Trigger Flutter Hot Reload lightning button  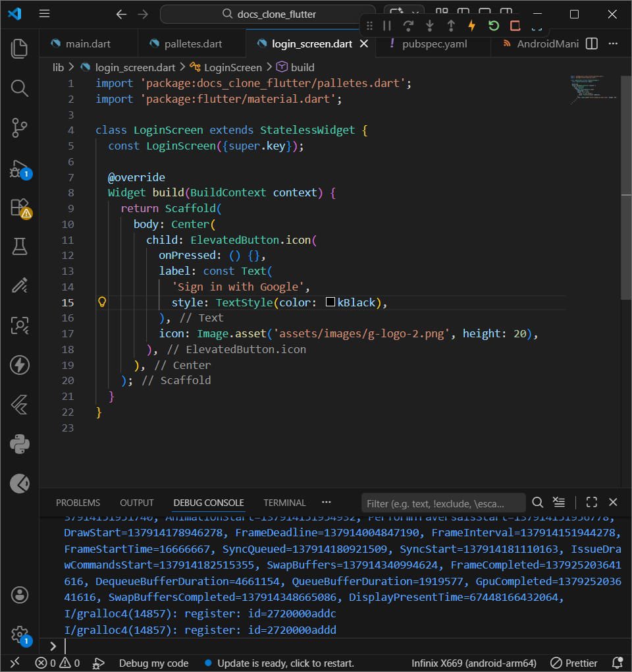click(472, 26)
